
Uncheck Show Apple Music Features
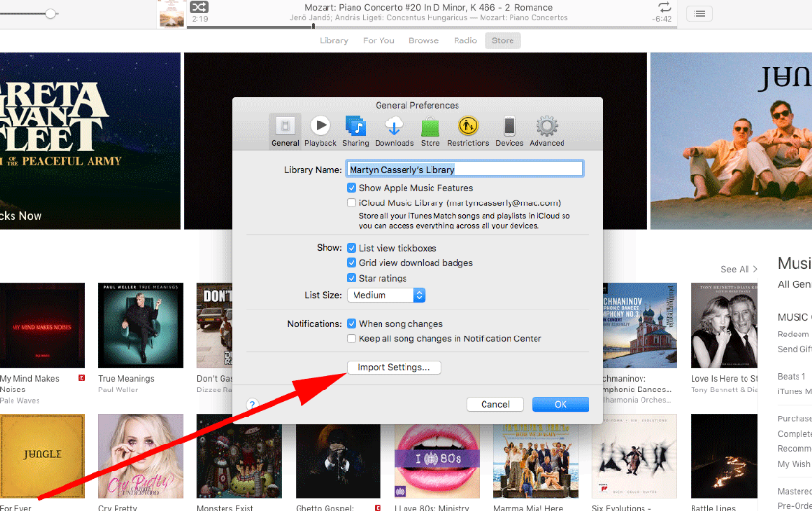[x=352, y=188]
